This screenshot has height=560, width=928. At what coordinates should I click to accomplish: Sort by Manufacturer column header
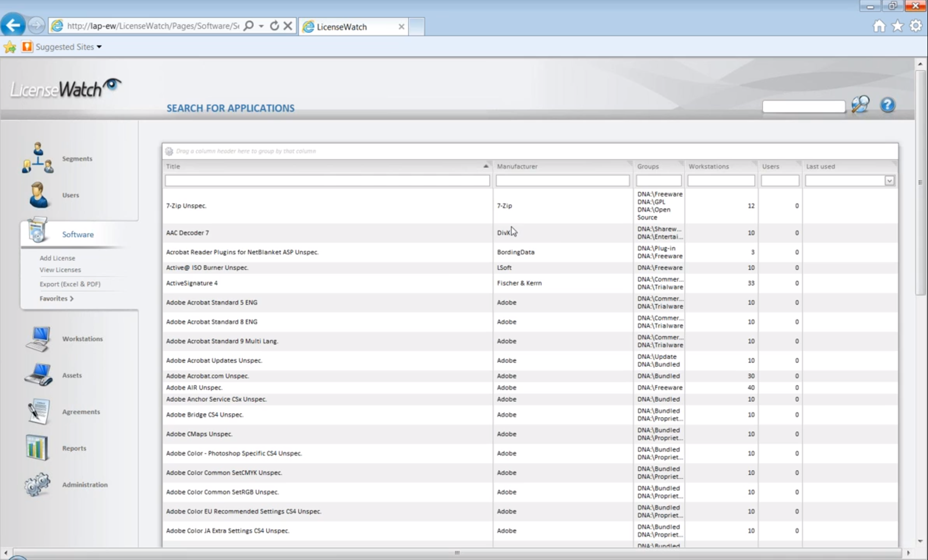(517, 166)
